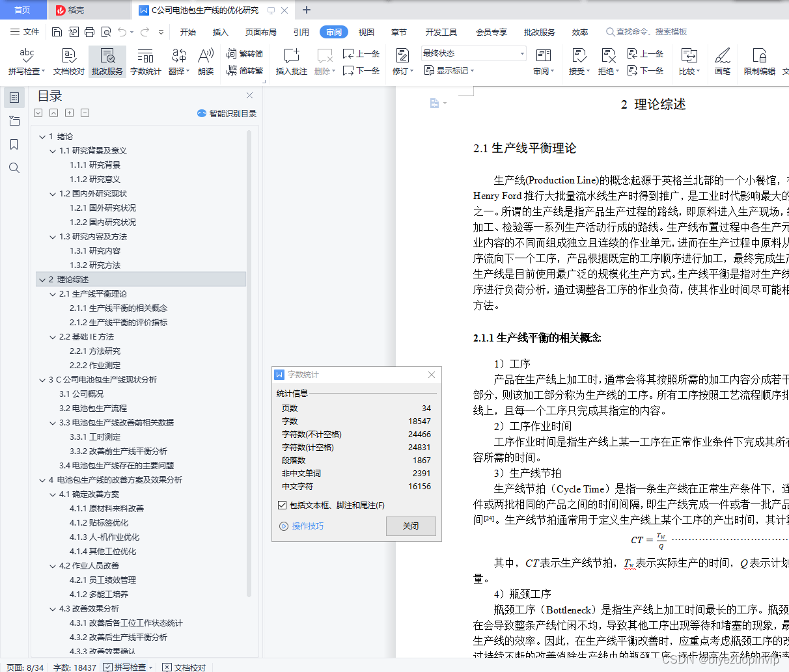This screenshot has height=672, width=789.
Task: Open a new document tab with plus
Action: [307, 10]
